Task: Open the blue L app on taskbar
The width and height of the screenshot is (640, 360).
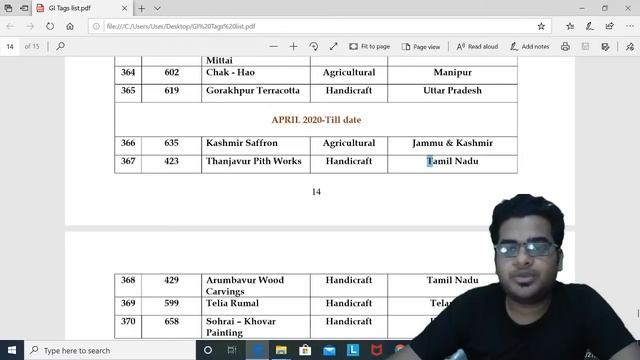Action: (353, 350)
